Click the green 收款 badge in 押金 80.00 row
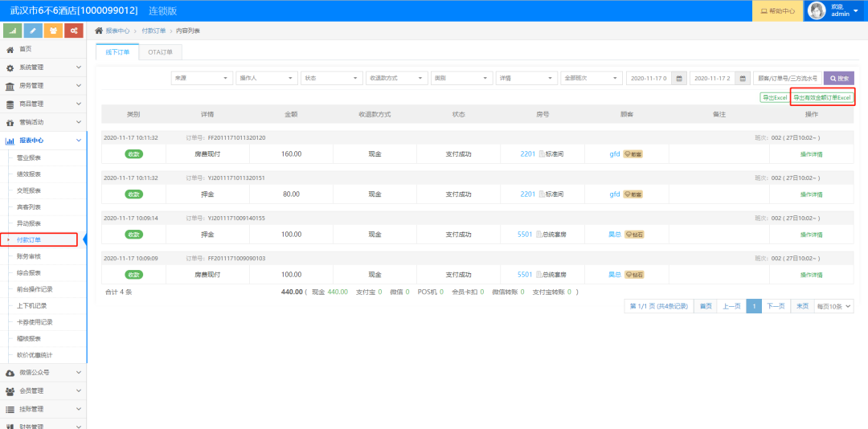Image resolution: width=868 pixels, height=429 pixels. 133,194
